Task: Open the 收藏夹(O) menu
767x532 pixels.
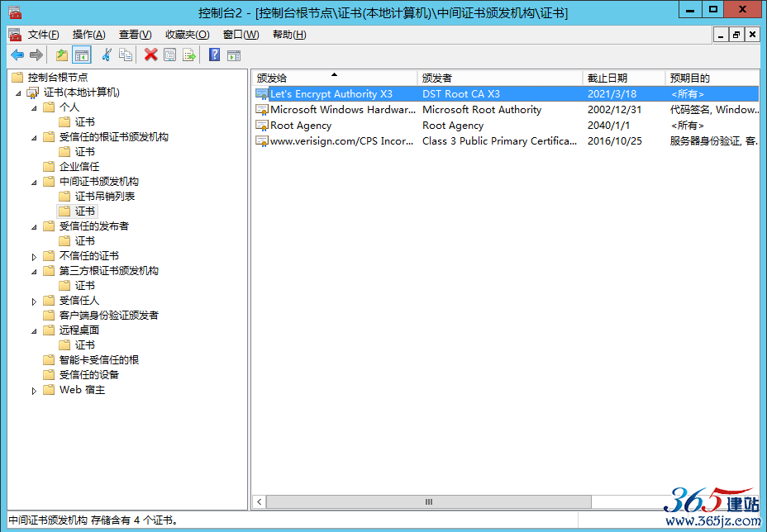Action: 188,35
